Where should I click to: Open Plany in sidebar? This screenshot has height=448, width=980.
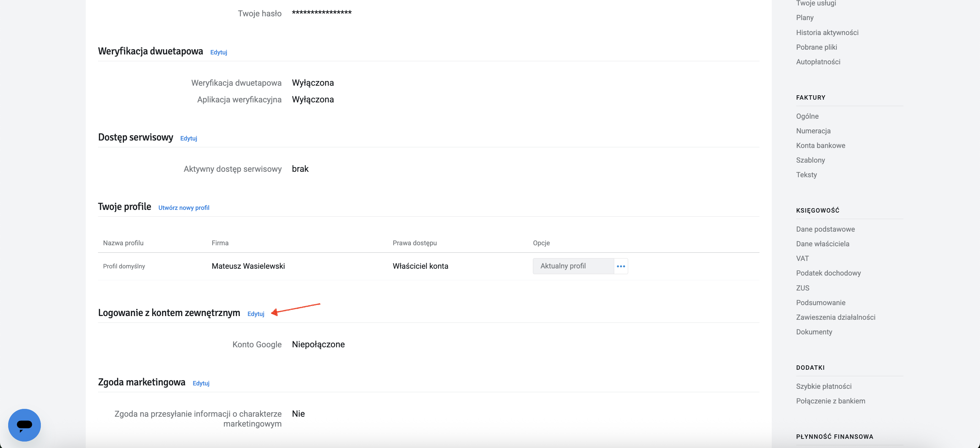(x=805, y=17)
